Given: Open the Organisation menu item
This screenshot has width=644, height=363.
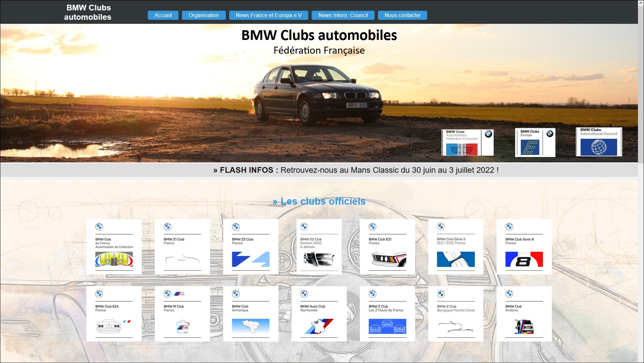Looking at the screenshot, I should pos(204,15).
